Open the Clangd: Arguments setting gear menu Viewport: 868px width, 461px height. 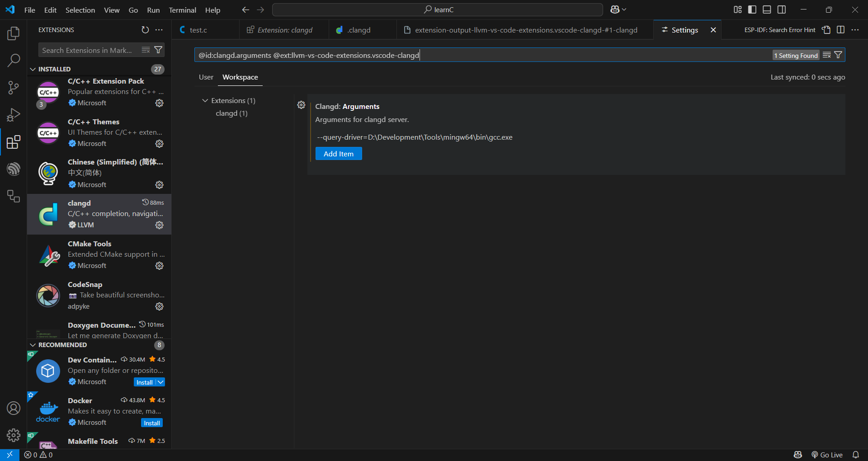coord(302,105)
